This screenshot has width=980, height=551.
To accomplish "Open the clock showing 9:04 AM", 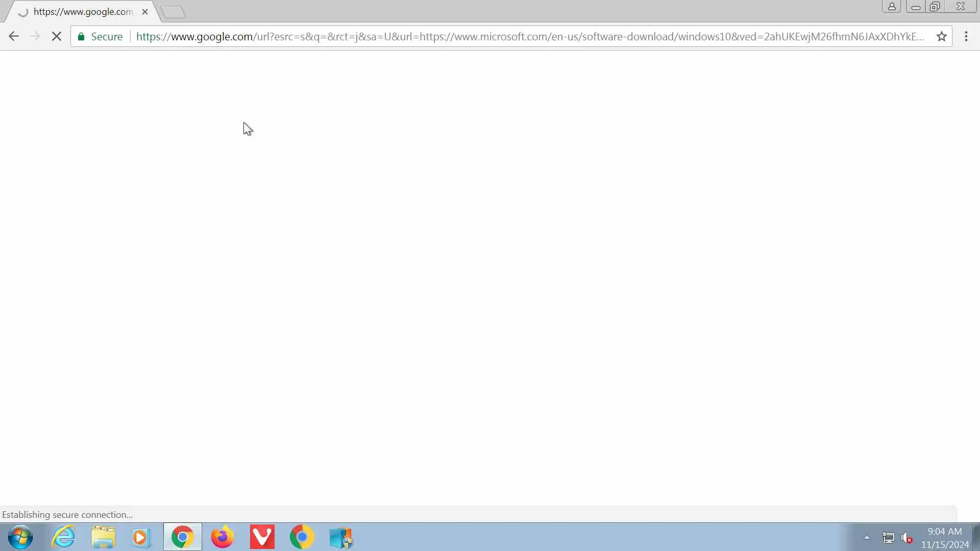I will pyautogui.click(x=944, y=538).
